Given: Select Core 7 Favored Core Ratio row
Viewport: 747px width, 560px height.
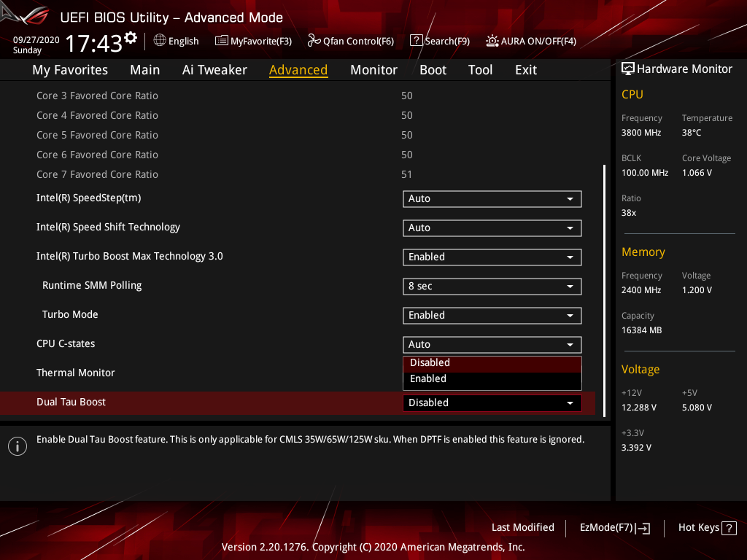Looking at the screenshot, I should pyautogui.click(x=298, y=174).
